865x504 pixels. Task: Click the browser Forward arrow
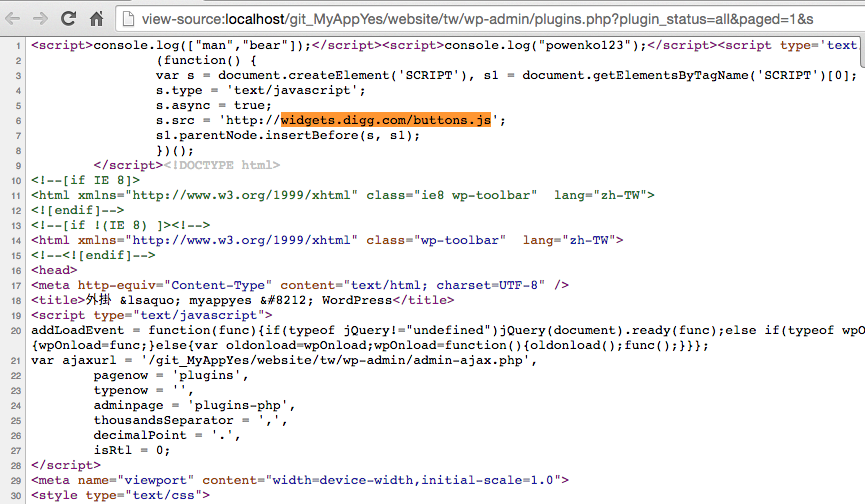tap(40, 19)
